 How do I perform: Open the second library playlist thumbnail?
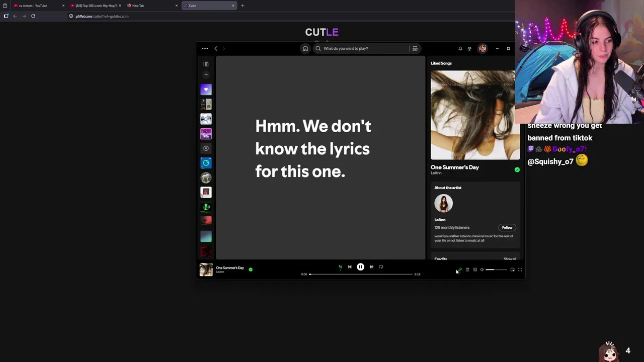point(206,104)
